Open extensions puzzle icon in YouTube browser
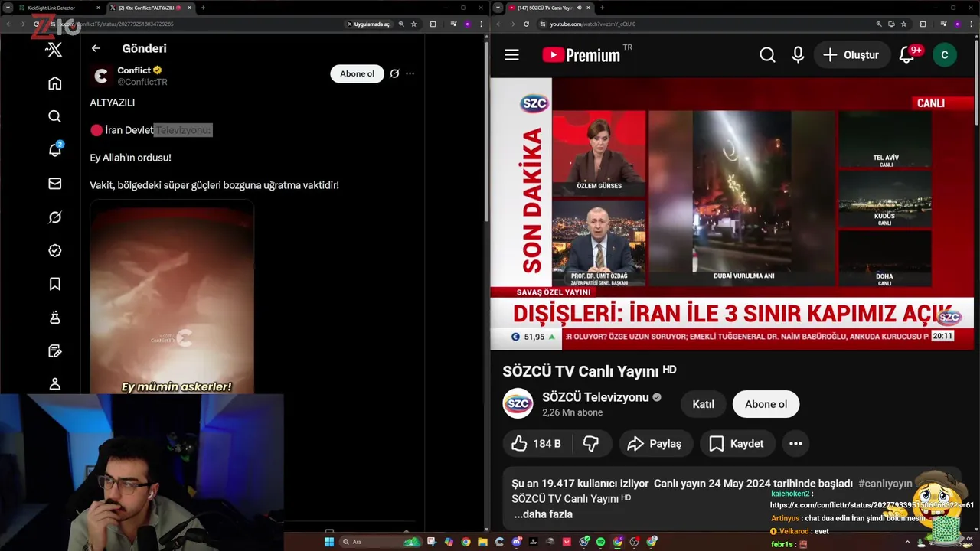The width and height of the screenshot is (980, 551). click(923, 24)
